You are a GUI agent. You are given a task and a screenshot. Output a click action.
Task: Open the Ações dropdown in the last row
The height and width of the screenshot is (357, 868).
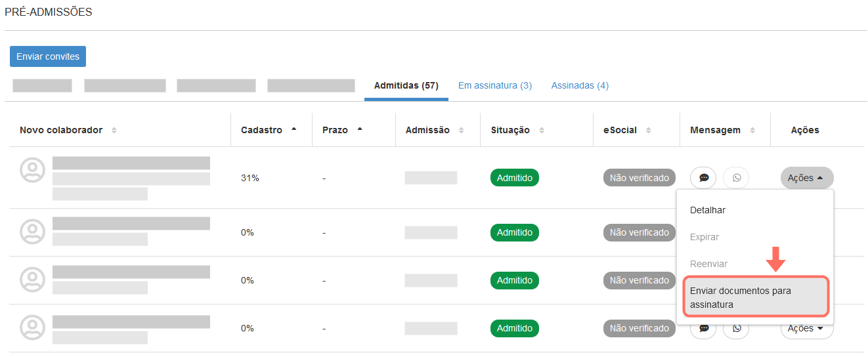point(806,328)
